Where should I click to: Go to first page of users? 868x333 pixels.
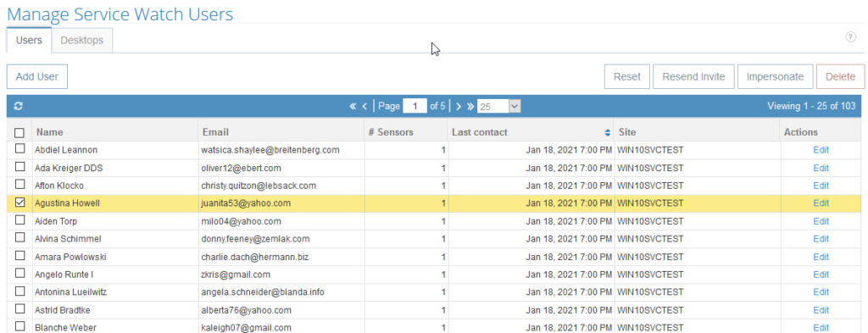[353, 106]
